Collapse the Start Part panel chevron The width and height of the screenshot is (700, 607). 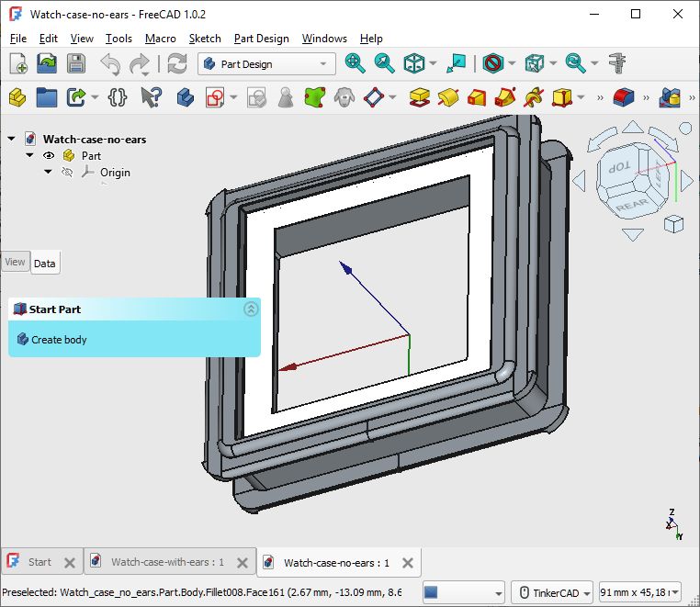(x=251, y=309)
